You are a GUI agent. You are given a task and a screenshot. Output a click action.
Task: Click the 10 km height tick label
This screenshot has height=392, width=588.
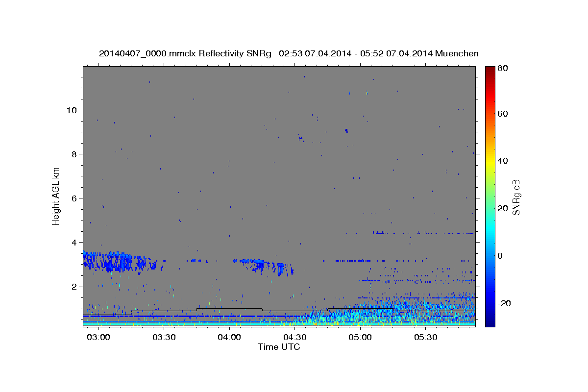[x=71, y=110]
